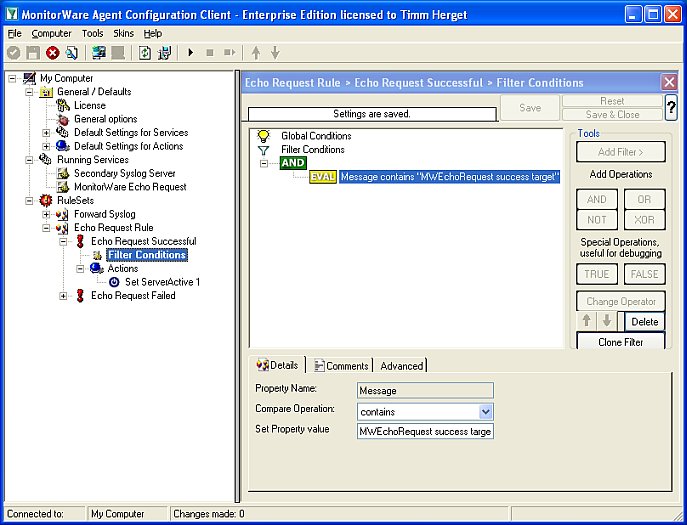Click the document with magnifier toolbar icon
The width and height of the screenshot is (687, 525).
pos(72,53)
